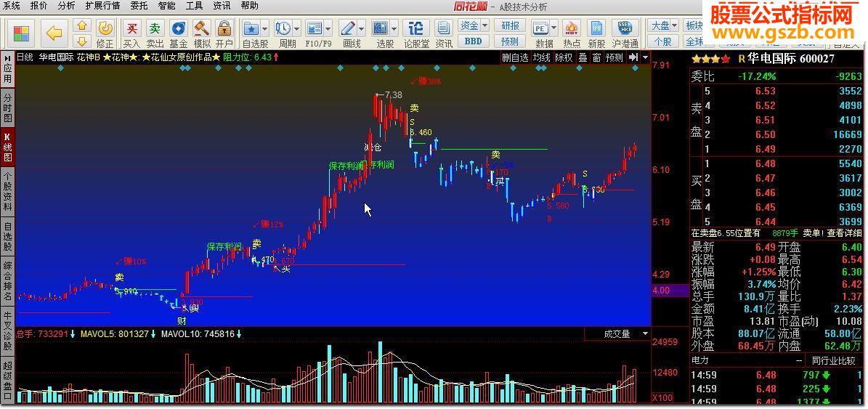868x409 pixels.
Task: Open the 报价 menu
Action: [38, 6]
